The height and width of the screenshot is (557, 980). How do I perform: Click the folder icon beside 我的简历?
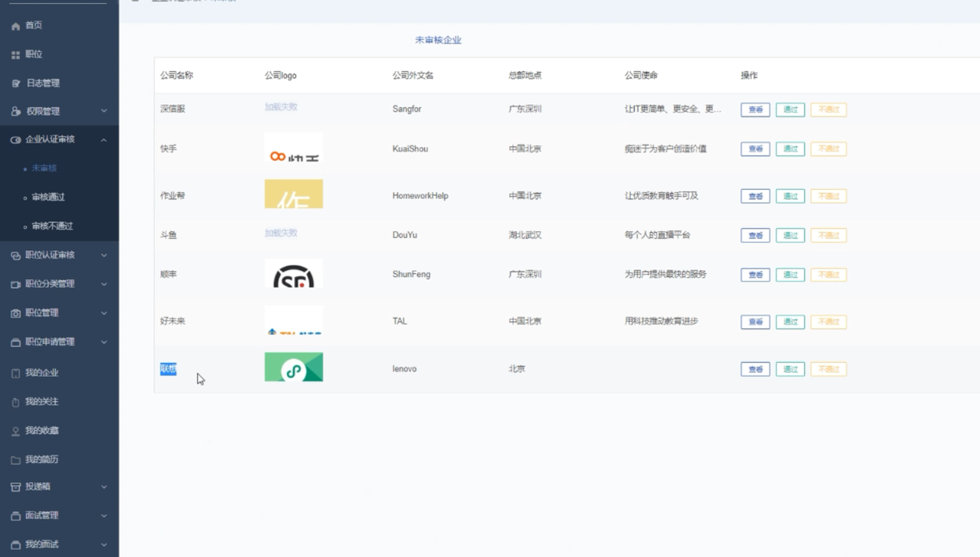tap(15, 461)
